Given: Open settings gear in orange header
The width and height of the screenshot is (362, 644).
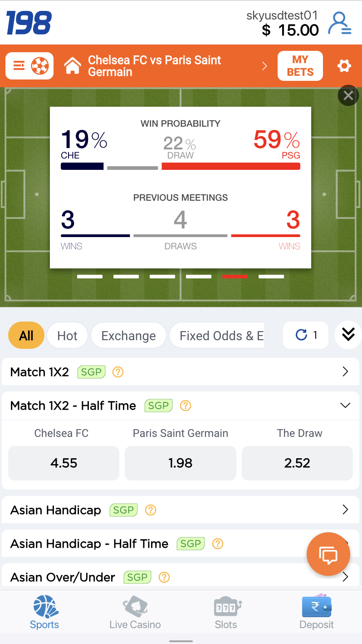Looking at the screenshot, I should 344,66.
